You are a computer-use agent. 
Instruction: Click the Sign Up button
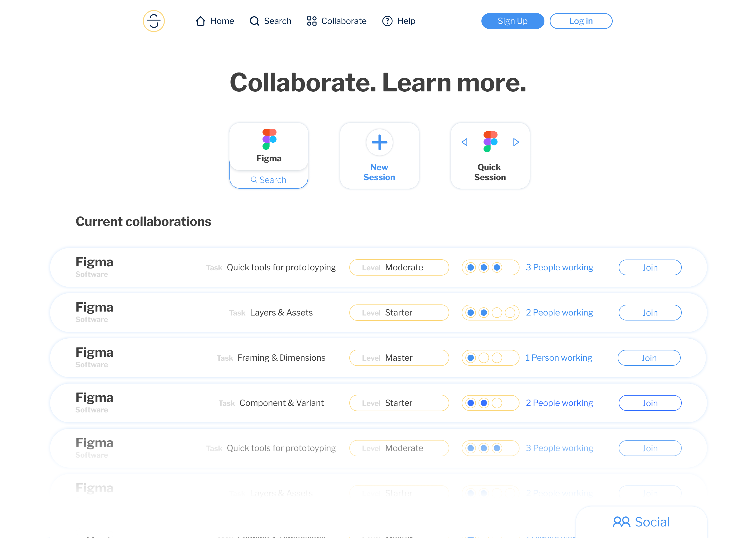[512, 21]
